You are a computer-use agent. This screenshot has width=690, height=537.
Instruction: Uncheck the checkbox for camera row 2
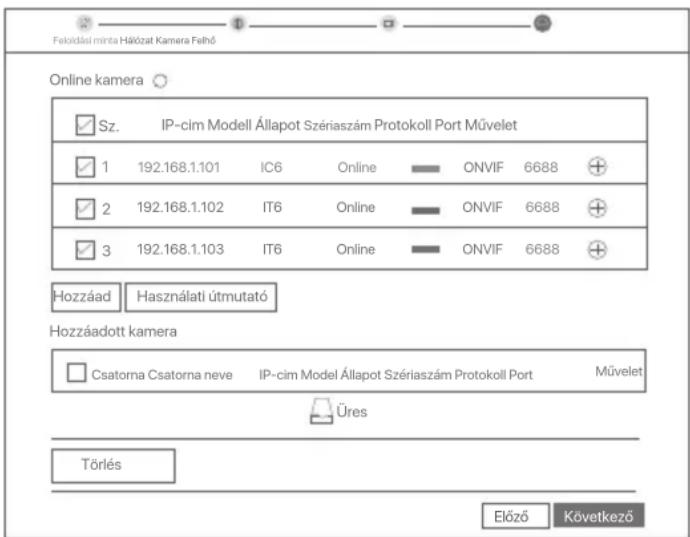(85, 209)
